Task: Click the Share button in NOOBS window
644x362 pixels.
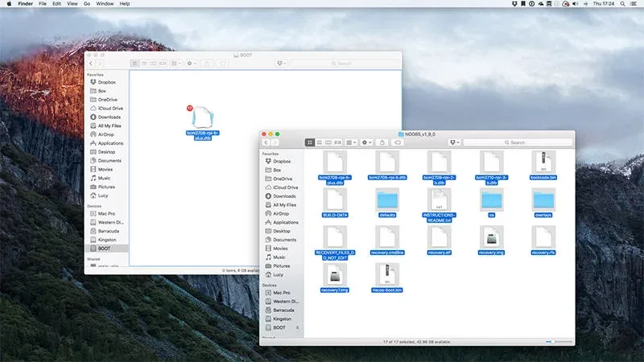Action: (382, 142)
